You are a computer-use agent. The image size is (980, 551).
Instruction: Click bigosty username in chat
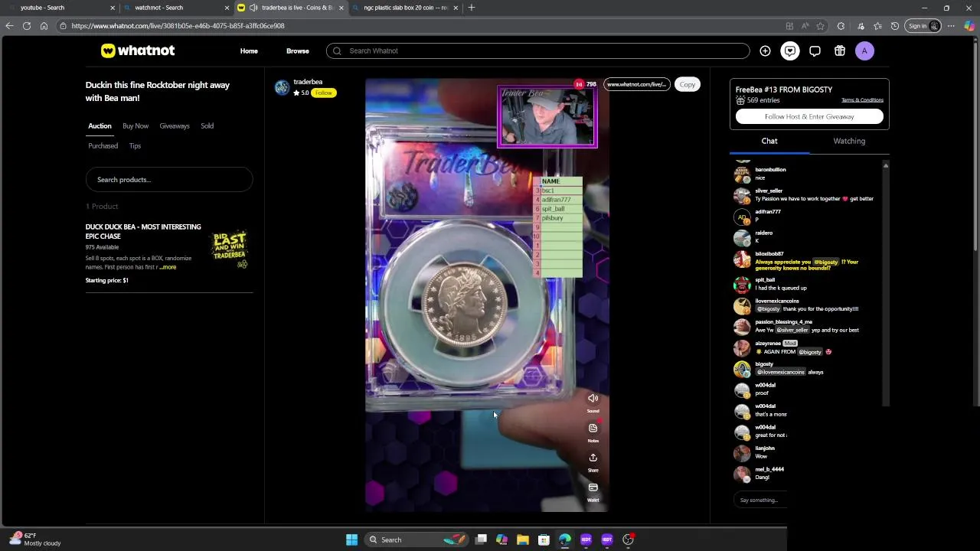point(764,364)
